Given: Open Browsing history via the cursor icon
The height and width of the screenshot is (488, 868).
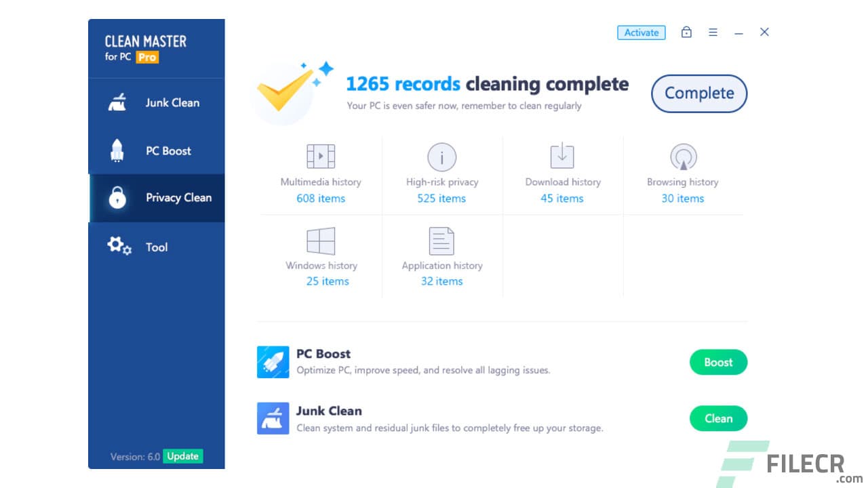Looking at the screenshot, I should click(x=683, y=156).
